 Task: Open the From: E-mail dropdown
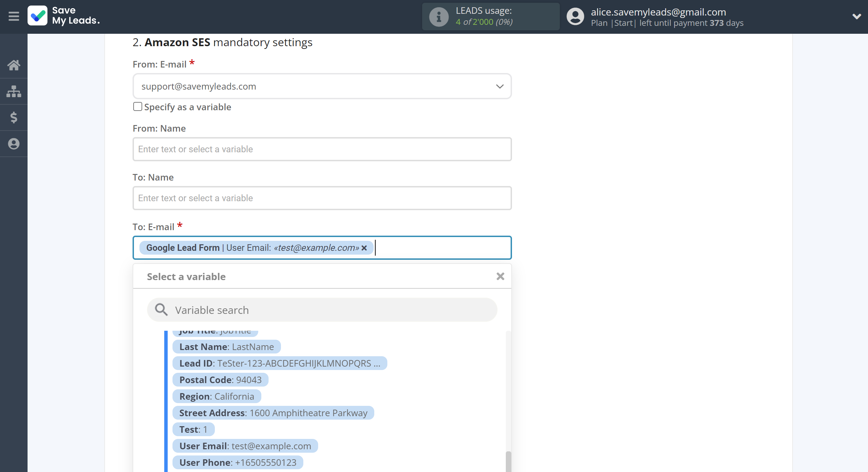(322, 86)
